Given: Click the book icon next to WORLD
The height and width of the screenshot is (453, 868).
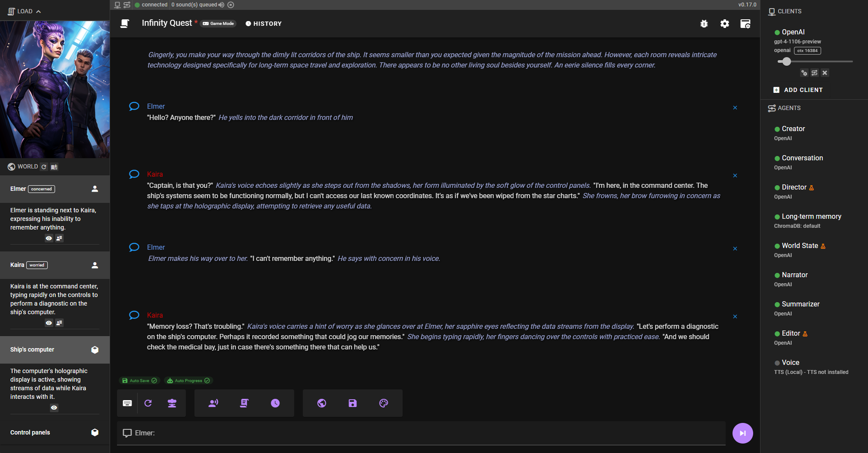Looking at the screenshot, I should click(54, 167).
